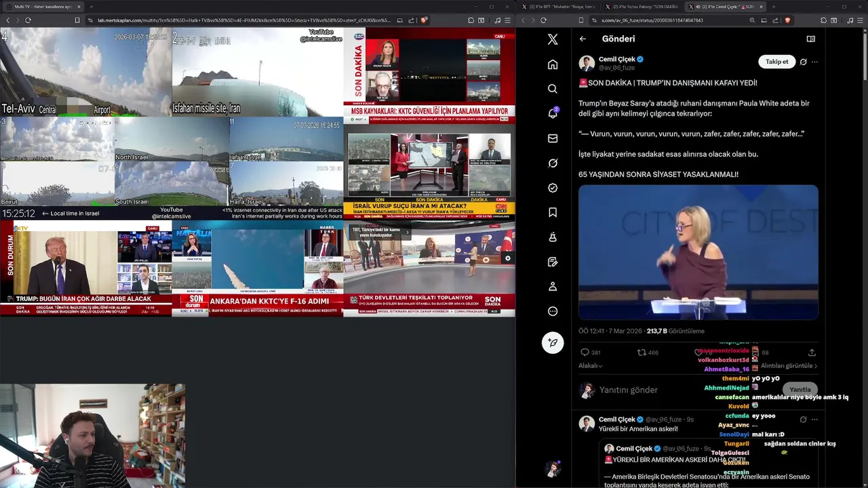Open More options circle in X sidebar
Image resolution: width=868 pixels, height=488 pixels.
coord(553,311)
